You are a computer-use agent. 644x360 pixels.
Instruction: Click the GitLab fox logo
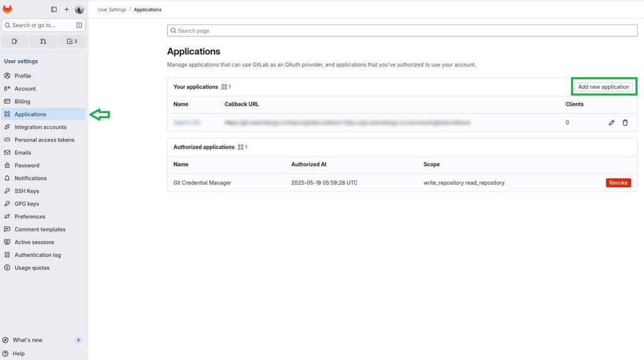(8, 9)
